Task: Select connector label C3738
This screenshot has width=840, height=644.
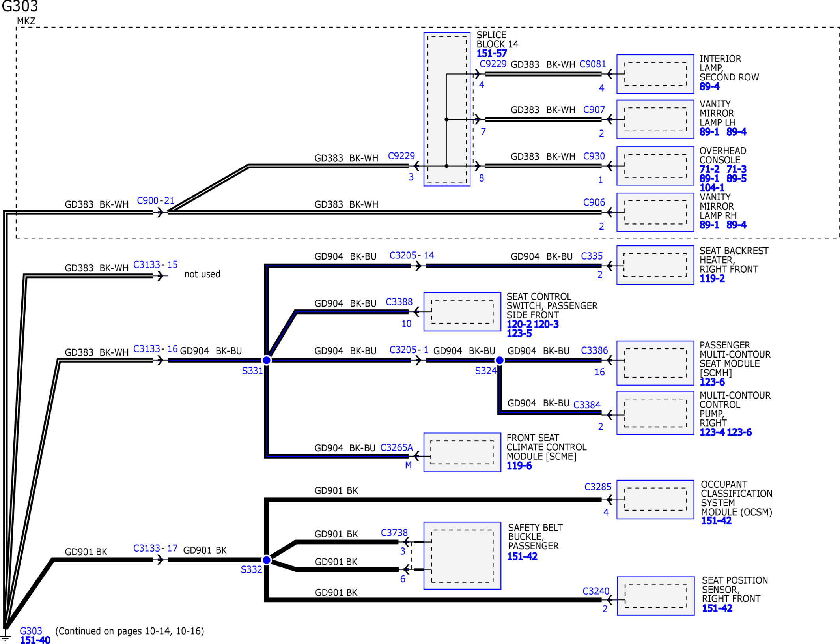Action: point(394,533)
